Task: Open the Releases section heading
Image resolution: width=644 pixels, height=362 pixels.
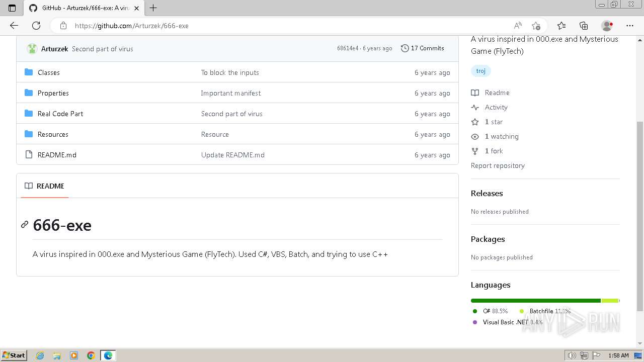Action: pos(487,194)
